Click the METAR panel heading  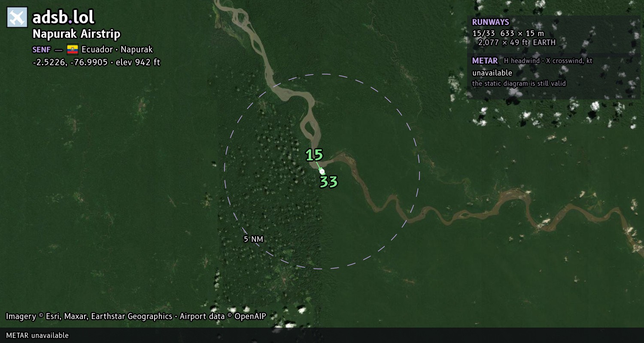(x=485, y=61)
